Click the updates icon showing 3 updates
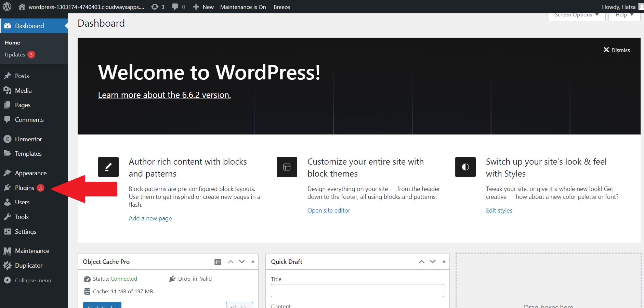The image size is (644, 308). point(155,7)
